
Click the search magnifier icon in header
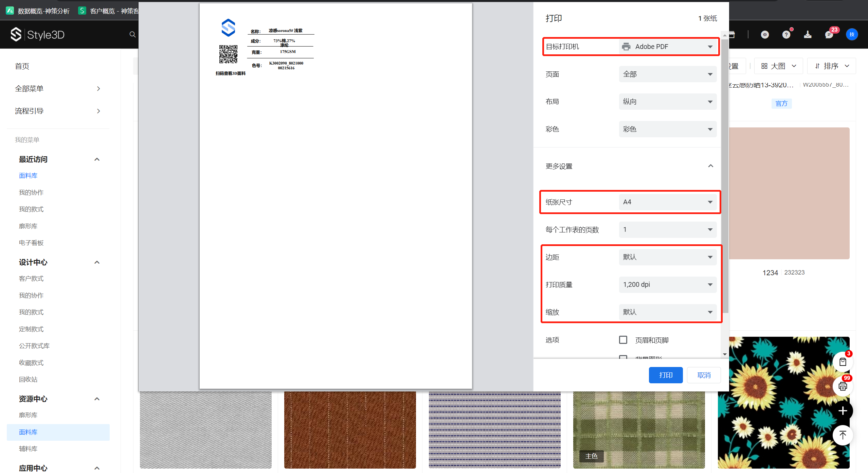132,35
